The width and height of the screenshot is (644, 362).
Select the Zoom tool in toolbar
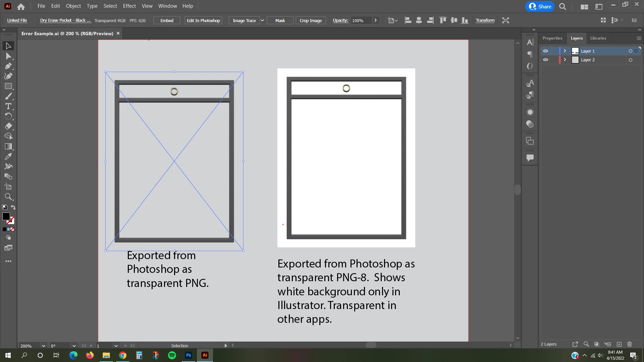[8, 197]
